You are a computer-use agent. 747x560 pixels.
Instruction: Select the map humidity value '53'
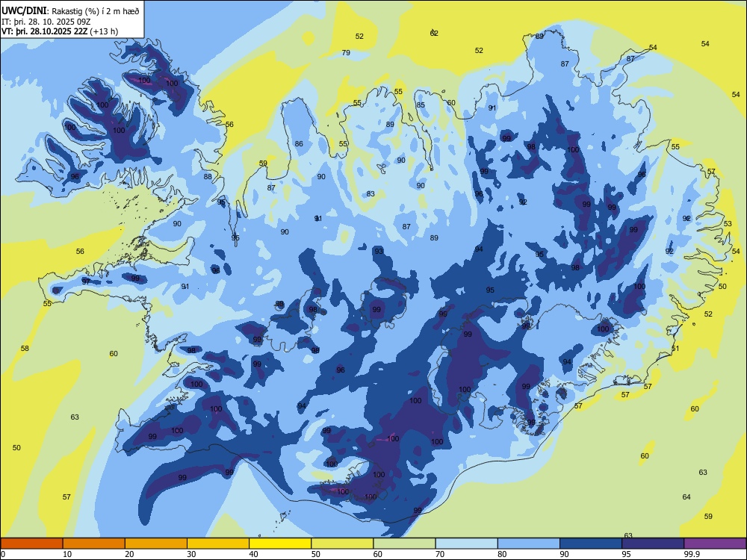[x=728, y=224]
